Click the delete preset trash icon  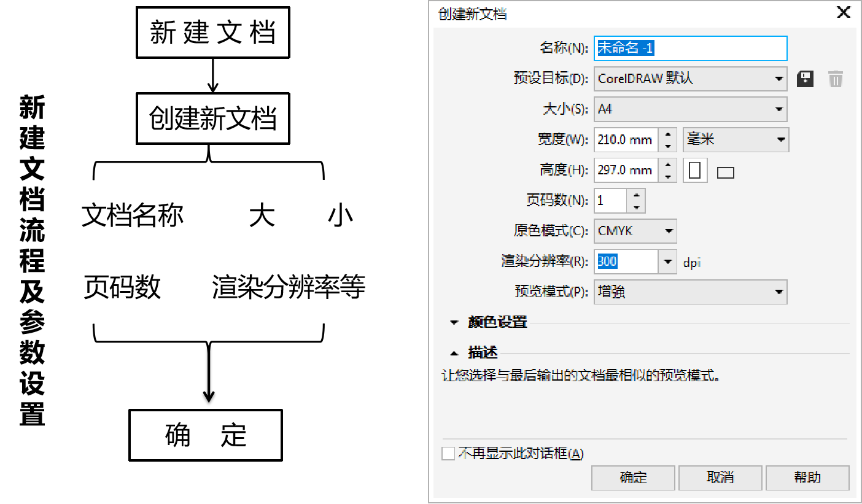tap(836, 79)
